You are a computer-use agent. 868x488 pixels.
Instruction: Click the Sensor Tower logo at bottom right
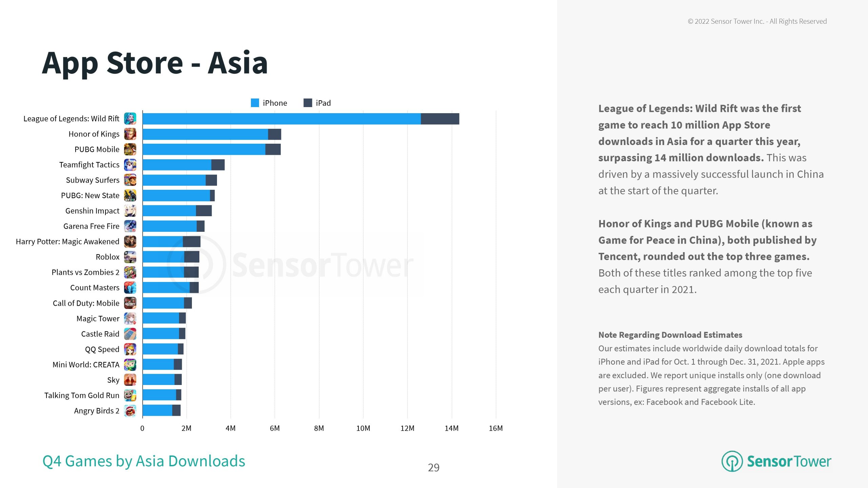coord(776,461)
